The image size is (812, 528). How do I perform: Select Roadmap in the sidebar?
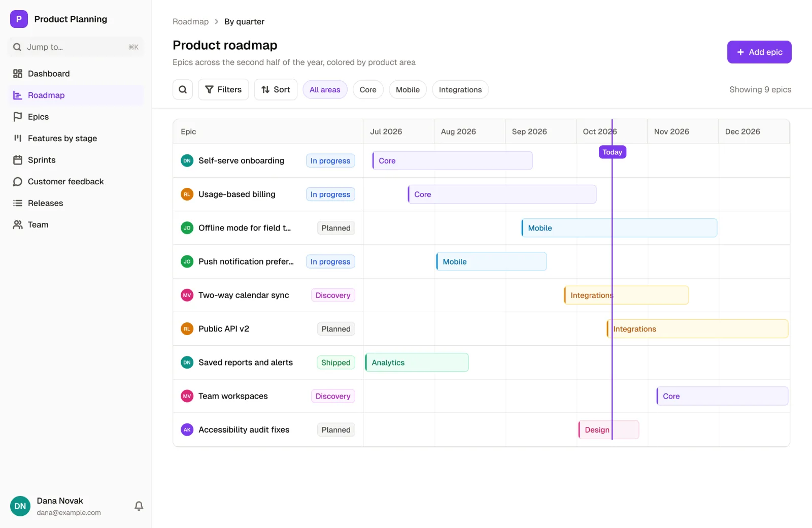(x=76, y=95)
